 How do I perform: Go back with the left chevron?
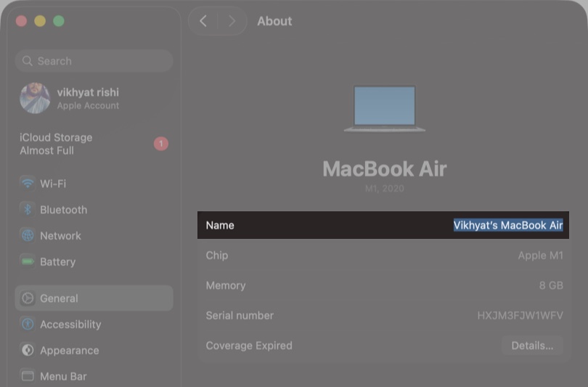[203, 21]
